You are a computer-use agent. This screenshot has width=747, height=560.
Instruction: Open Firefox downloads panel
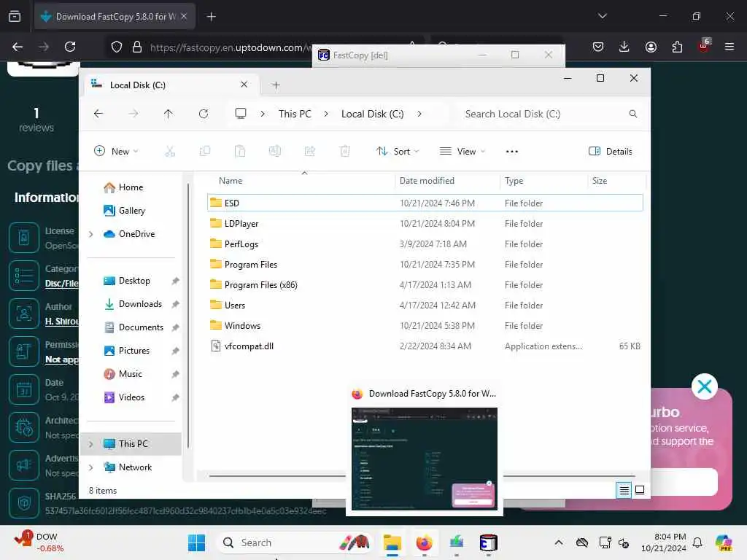click(x=624, y=47)
